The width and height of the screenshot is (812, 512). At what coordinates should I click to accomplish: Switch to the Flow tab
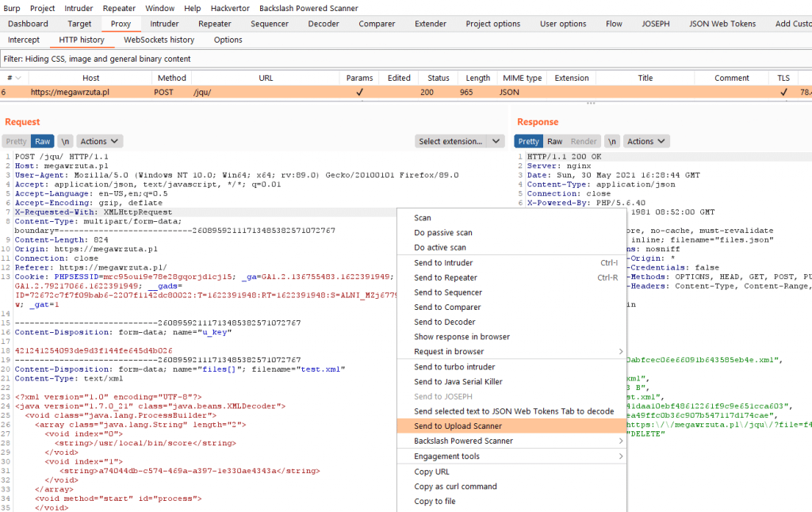point(614,24)
